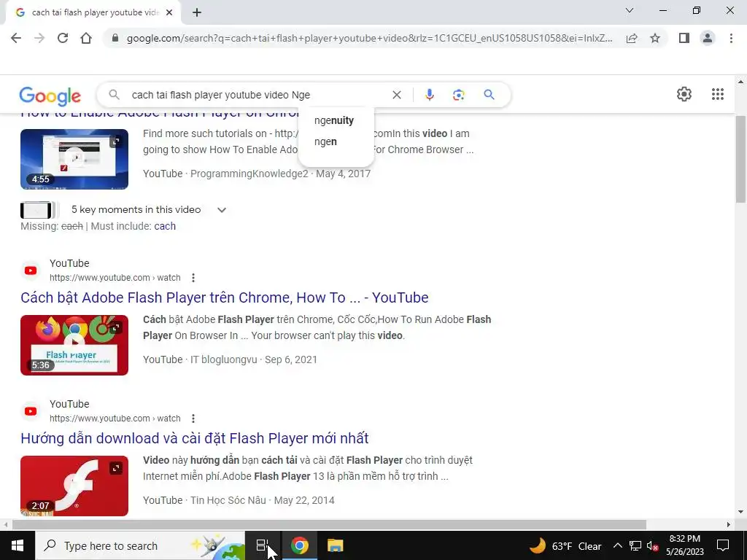
Task: Open options for Hướng dẫn download result
Action: coord(193,419)
